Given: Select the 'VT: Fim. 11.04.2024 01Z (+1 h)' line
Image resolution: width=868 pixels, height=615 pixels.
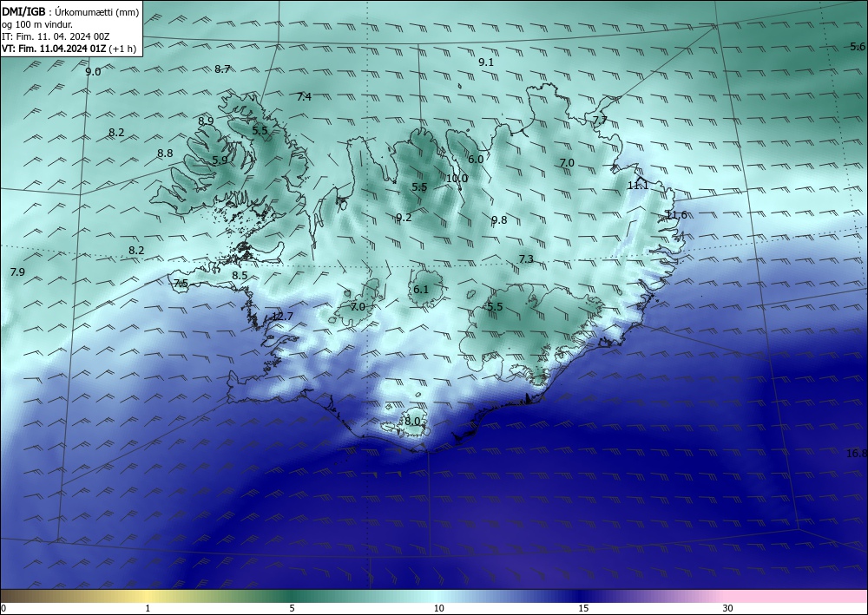Looking at the screenshot, I should pos(69,49).
